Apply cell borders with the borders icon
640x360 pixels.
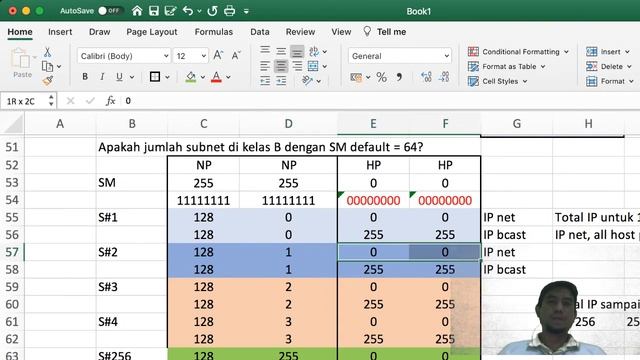pos(155,77)
